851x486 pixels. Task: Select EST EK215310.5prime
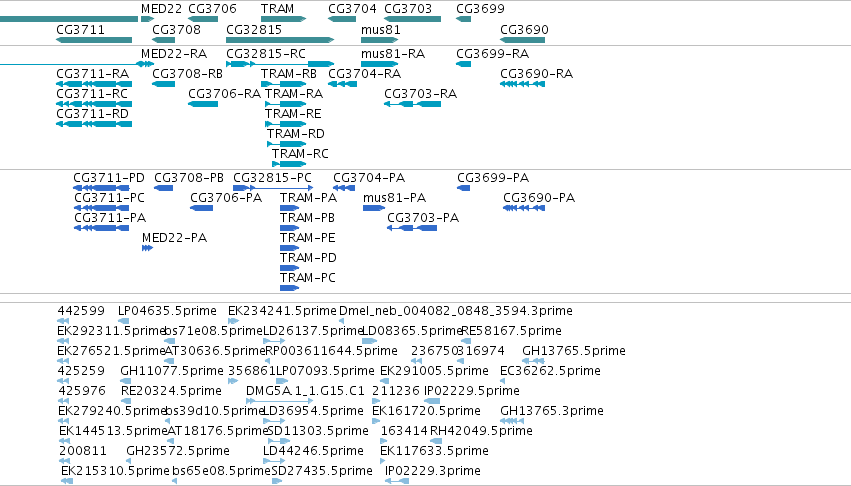coord(116,471)
